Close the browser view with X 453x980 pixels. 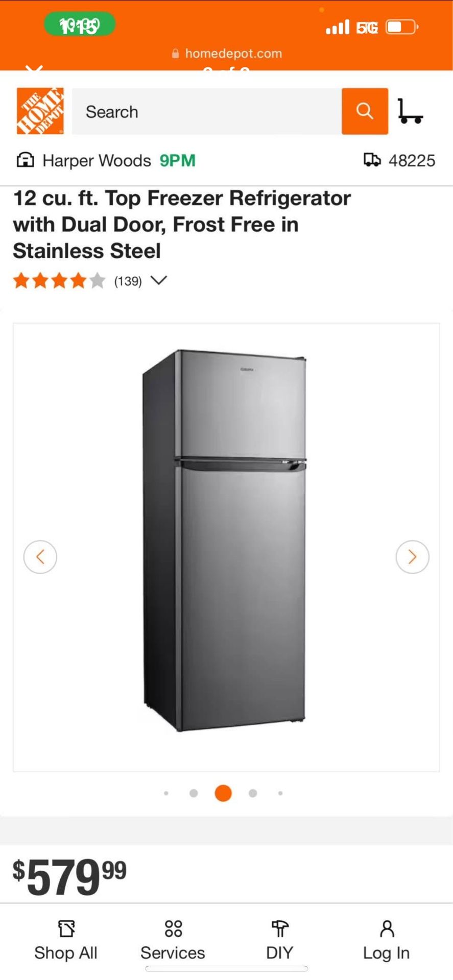pos(34,68)
